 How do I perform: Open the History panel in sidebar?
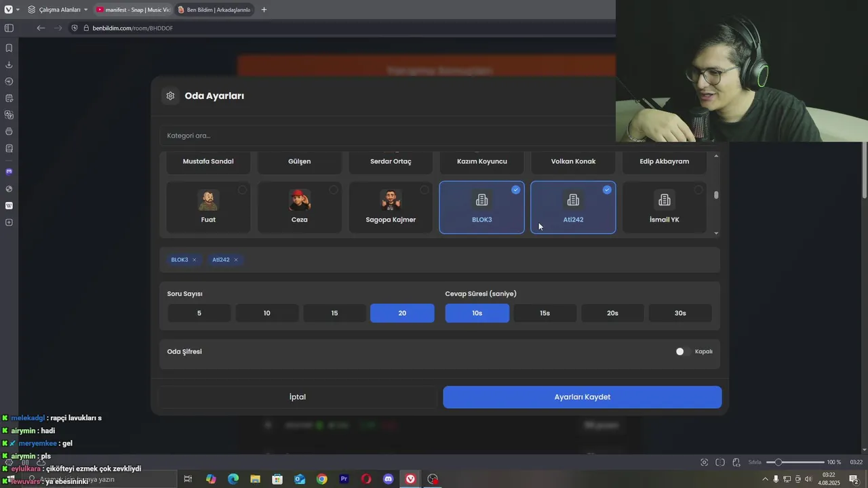click(9, 81)
